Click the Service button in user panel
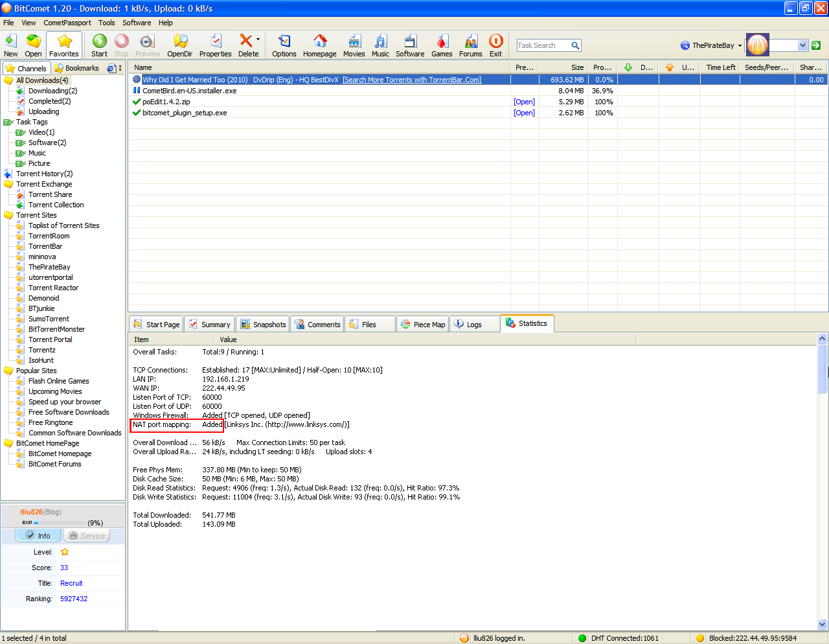Image resolution: width=829 pixels, height=644 pixels. 87,536
